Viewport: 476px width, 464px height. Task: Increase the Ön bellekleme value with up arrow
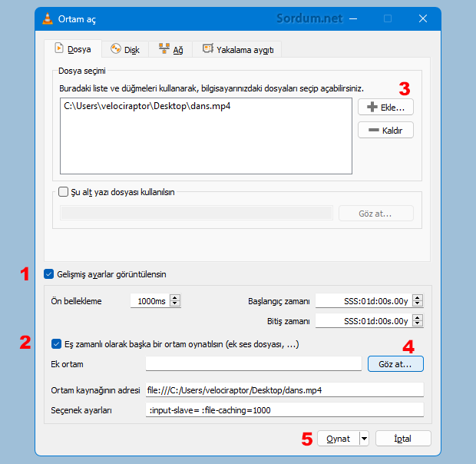[x=175, y=298]
